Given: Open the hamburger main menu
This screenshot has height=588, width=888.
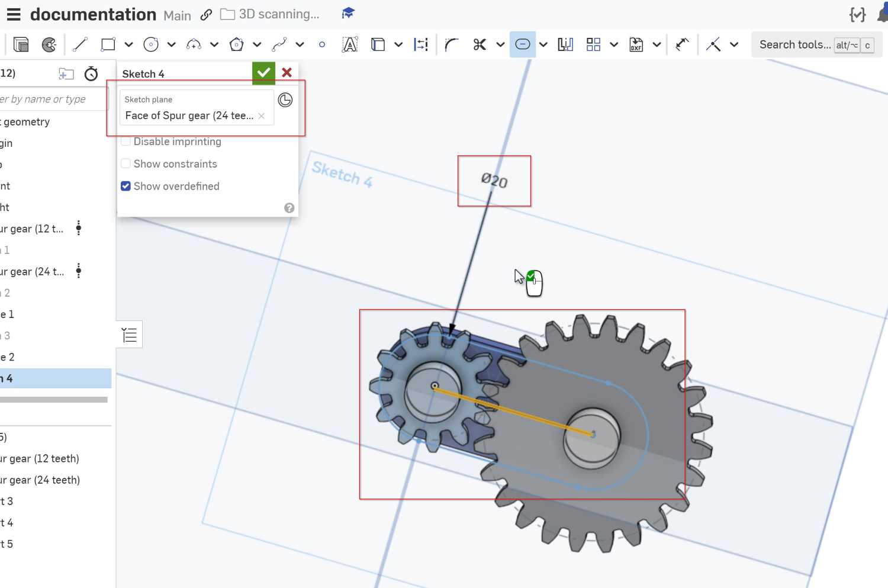Looking at the screenshot, I should [x=13, y=15].
